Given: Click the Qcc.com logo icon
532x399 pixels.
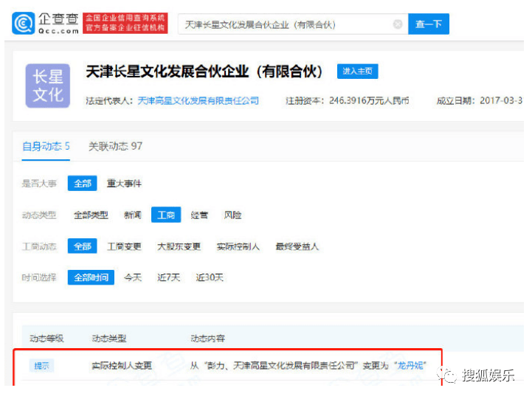Looking at the screenshot, I should (x=23, y=23).
